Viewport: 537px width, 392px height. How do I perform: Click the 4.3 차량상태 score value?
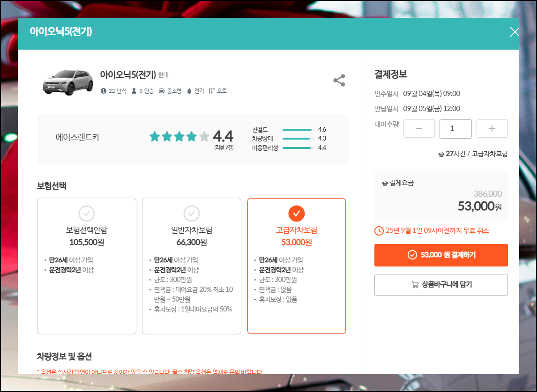click(x=322, y=138)
